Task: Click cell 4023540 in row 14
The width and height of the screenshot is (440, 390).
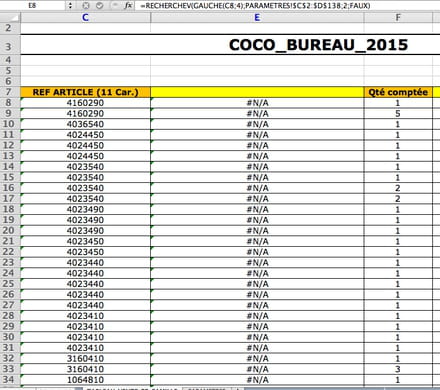Action: pyautogui.click(x=85, y=167)
